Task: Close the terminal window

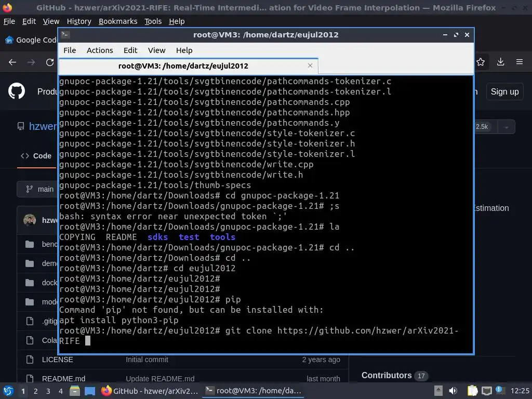Action: pyautogui.click(x=467, y=35)
